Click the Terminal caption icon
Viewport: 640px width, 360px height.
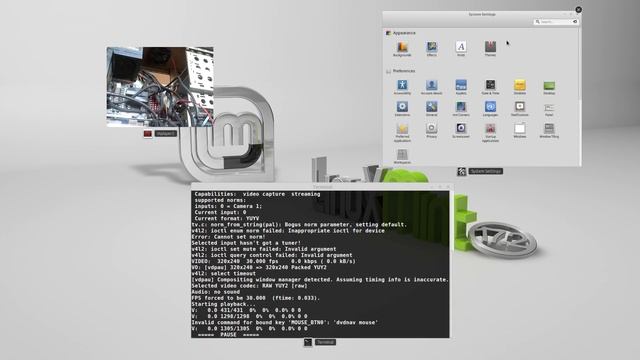click(x=308, y=342)
